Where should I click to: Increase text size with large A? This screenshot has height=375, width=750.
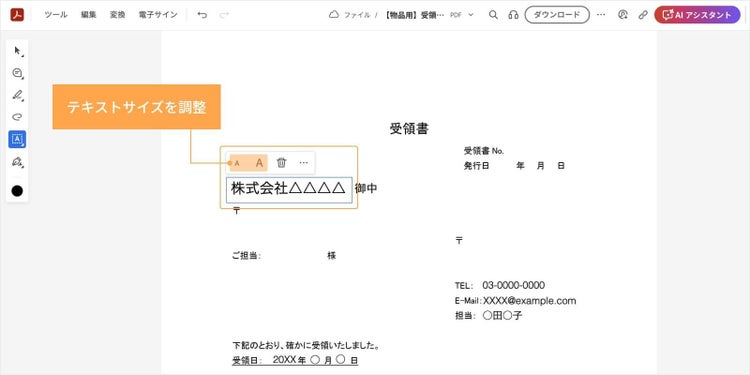(x=259, y=163)
